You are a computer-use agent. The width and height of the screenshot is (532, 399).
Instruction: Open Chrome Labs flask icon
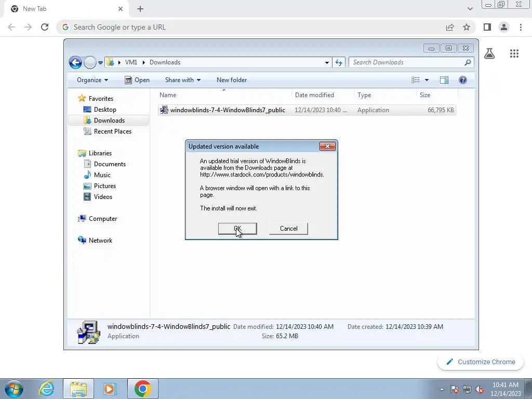(x=489, y=54)
